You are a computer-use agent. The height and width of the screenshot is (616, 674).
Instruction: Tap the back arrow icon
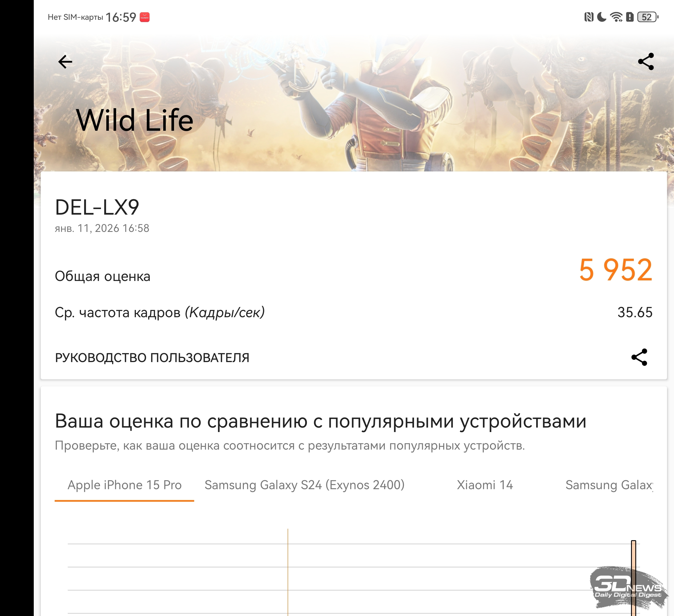pyautogui.click(x=65, y=62)
